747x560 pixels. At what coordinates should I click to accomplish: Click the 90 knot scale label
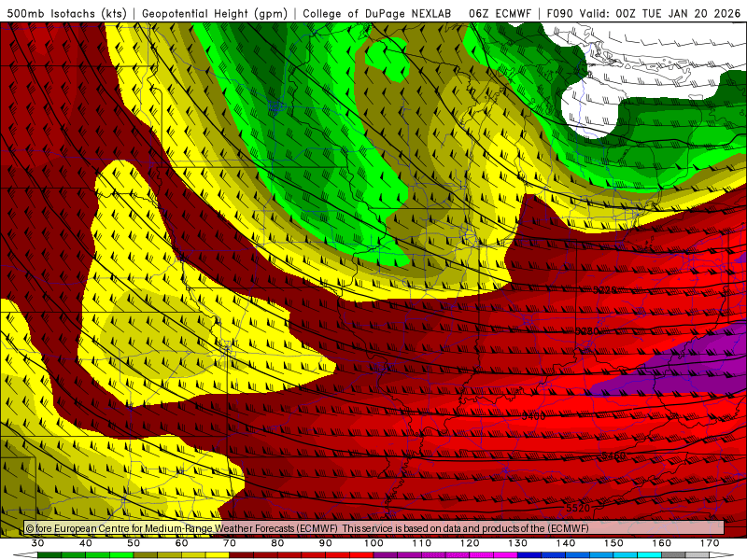325,543
